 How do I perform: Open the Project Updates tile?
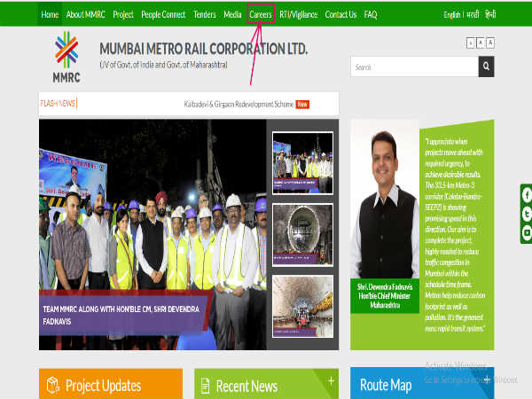111,384
